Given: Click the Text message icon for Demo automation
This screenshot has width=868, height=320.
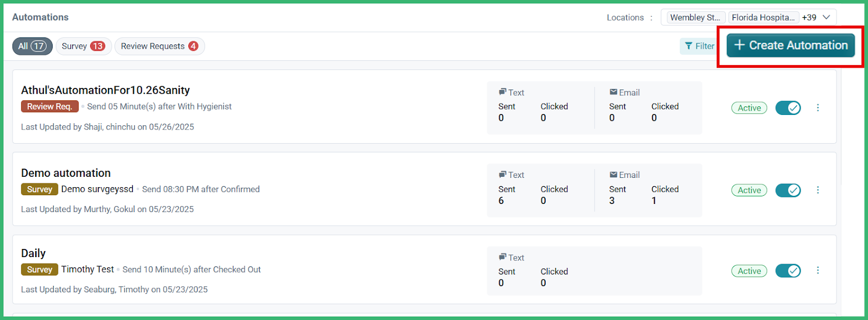Looking at the screenshot, I should [503, 175].
